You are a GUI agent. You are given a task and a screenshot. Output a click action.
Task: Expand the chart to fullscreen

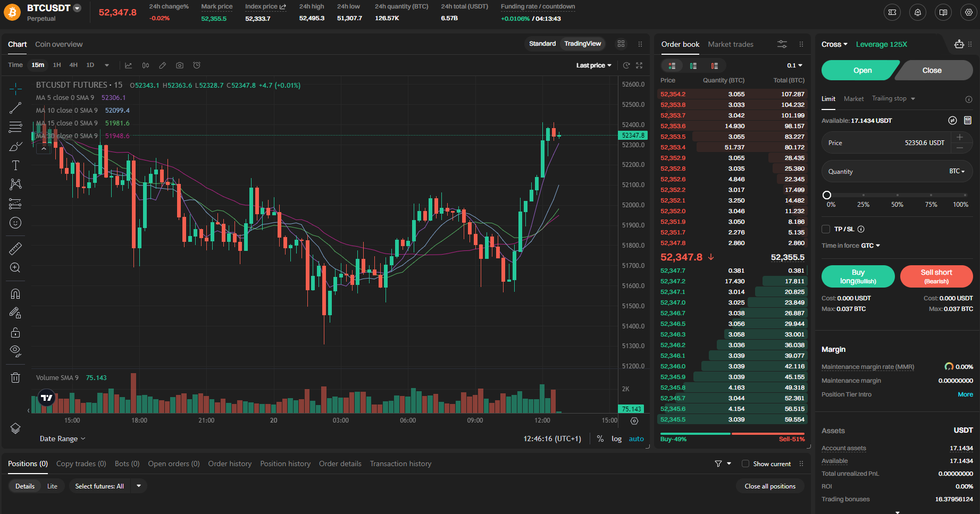(639, 65)
